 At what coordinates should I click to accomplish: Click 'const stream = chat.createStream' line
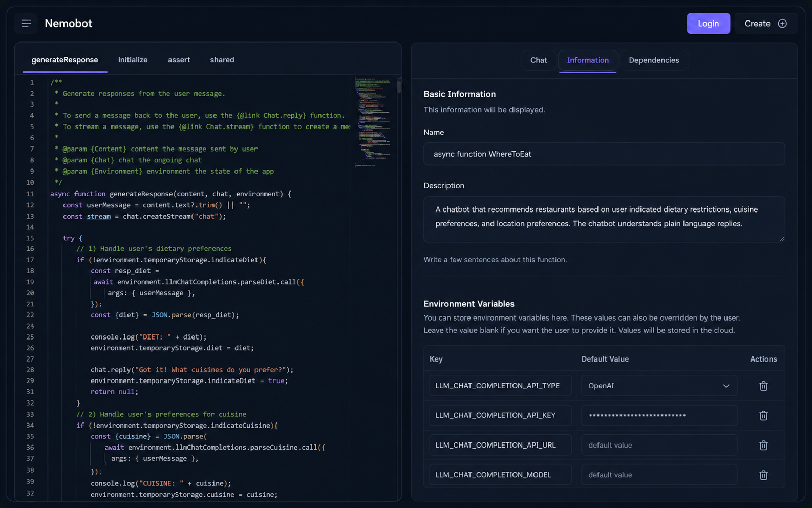tap(144, 217)
